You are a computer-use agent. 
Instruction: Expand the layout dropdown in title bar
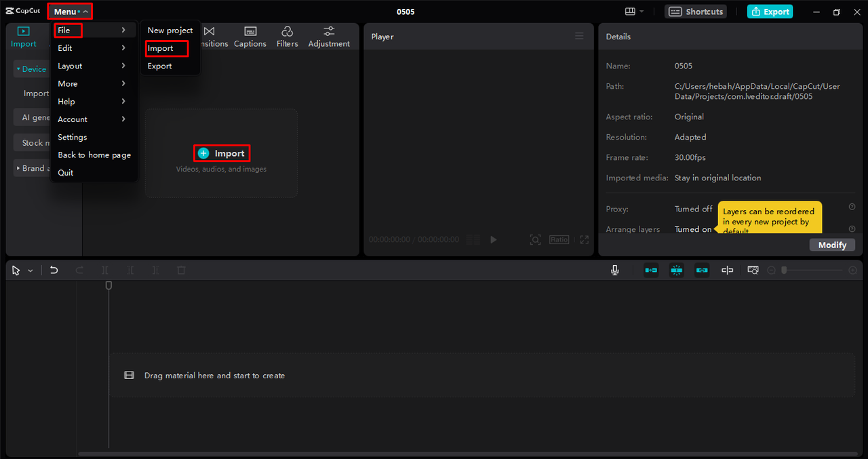(634, 12)
